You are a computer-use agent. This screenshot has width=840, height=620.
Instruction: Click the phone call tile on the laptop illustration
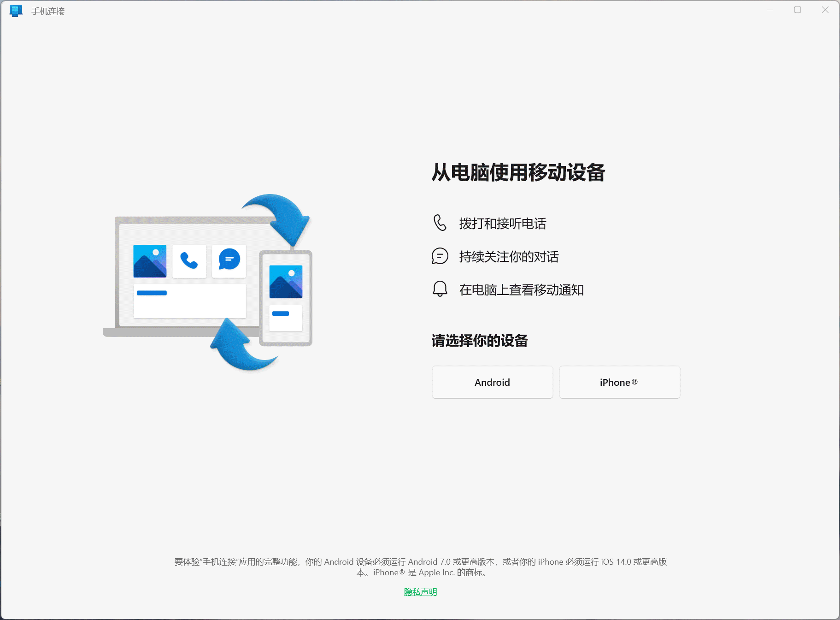pyautogui.click(x=189, y=261)
